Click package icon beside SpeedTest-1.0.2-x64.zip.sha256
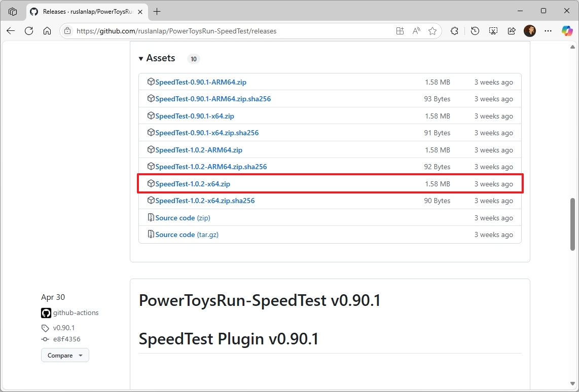Viewport: 579px width, 392px height. tap(151, 200)
